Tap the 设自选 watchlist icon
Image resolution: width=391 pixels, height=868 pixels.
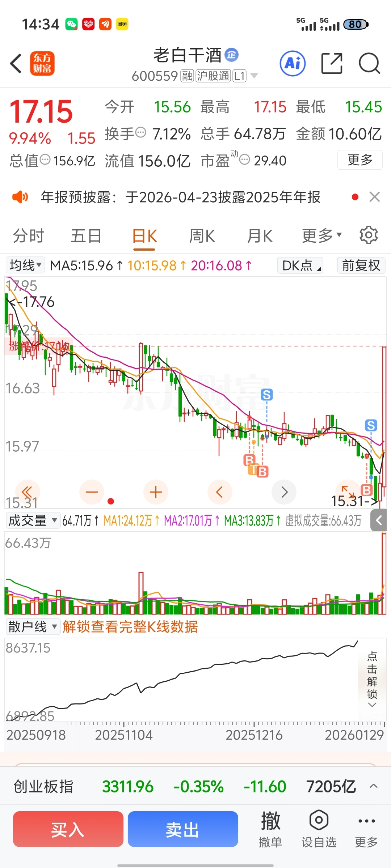(319, 830)
